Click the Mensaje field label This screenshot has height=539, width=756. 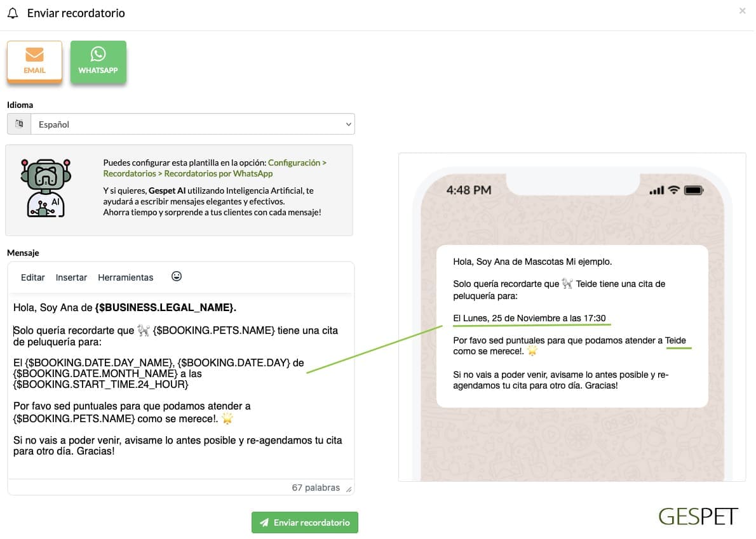pyautogui.click(x=23, y=253)
